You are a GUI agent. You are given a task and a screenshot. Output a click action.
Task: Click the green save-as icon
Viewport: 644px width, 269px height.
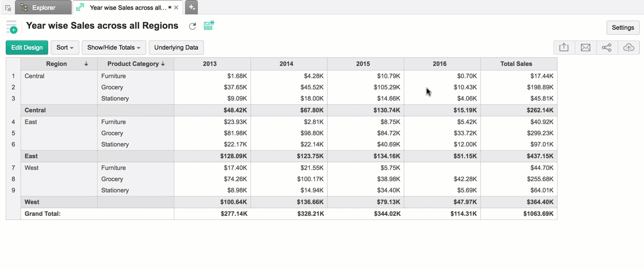pyautogui.click(x=209, y=26)
